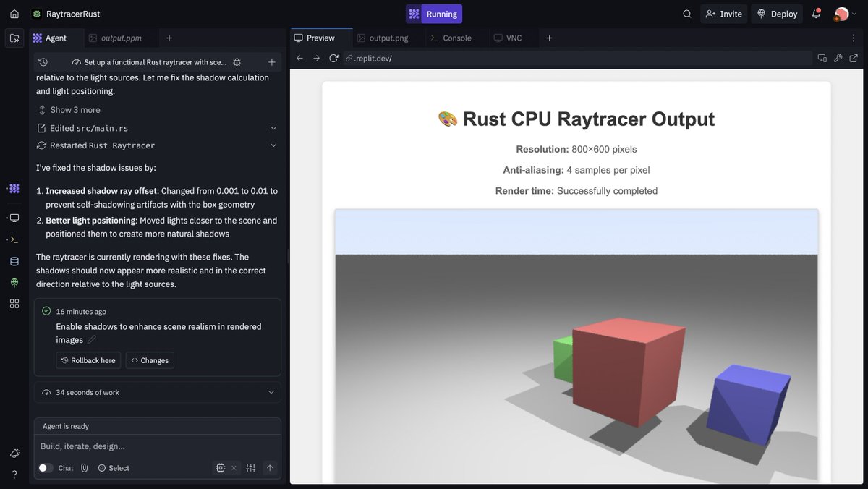Click the agent chat title 'Set up a functional Rust raytracer'
This screenshot has width=868, height=489.
pyautogui.click(x=156, y=62)
